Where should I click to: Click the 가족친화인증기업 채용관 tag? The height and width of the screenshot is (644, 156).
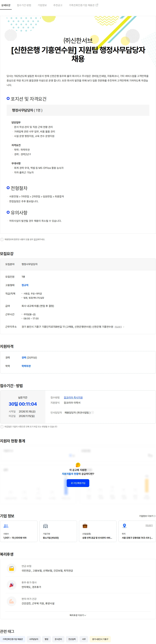tap(13, 639)
